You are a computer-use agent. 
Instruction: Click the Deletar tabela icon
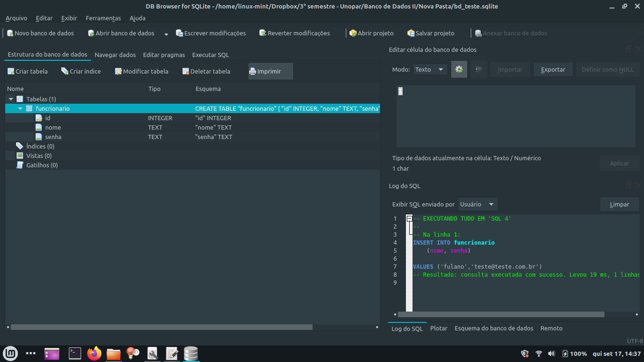[x=205, y=71]
